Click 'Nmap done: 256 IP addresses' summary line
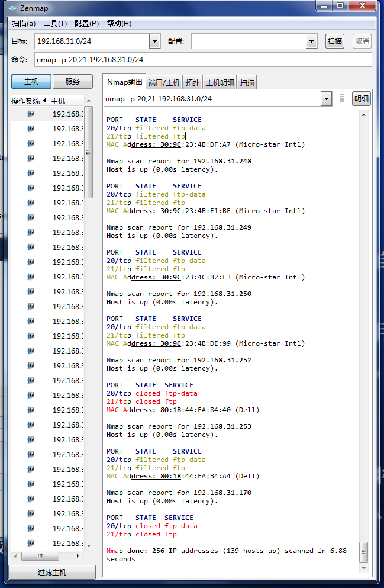The height and width of the screenshot is (588, 384). tap(227, 551)
